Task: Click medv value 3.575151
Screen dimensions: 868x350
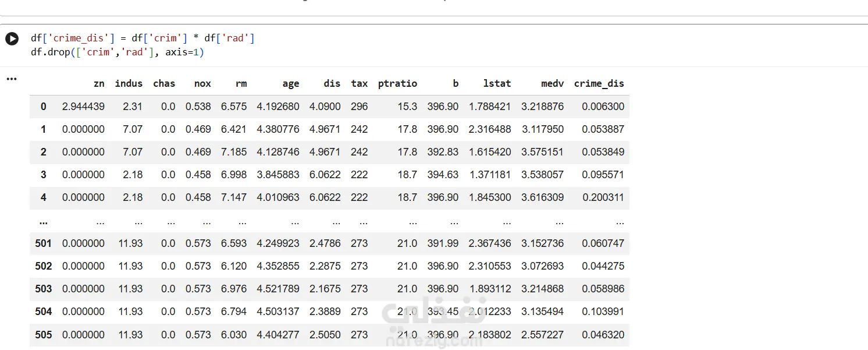Action: pos(542,152)
